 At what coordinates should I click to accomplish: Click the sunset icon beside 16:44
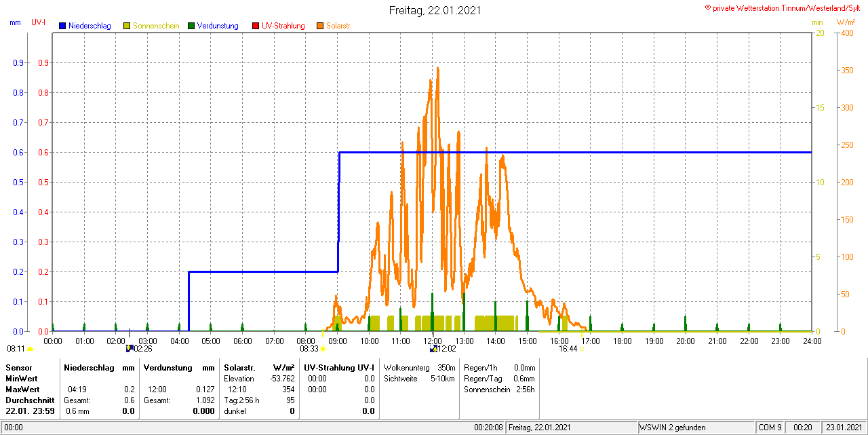point(582,349)
